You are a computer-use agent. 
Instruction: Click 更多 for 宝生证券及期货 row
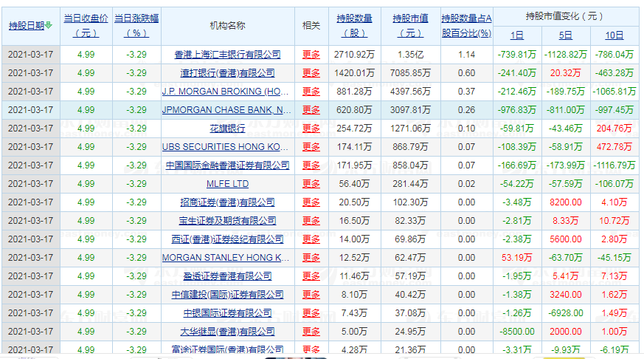click(311, 221)
